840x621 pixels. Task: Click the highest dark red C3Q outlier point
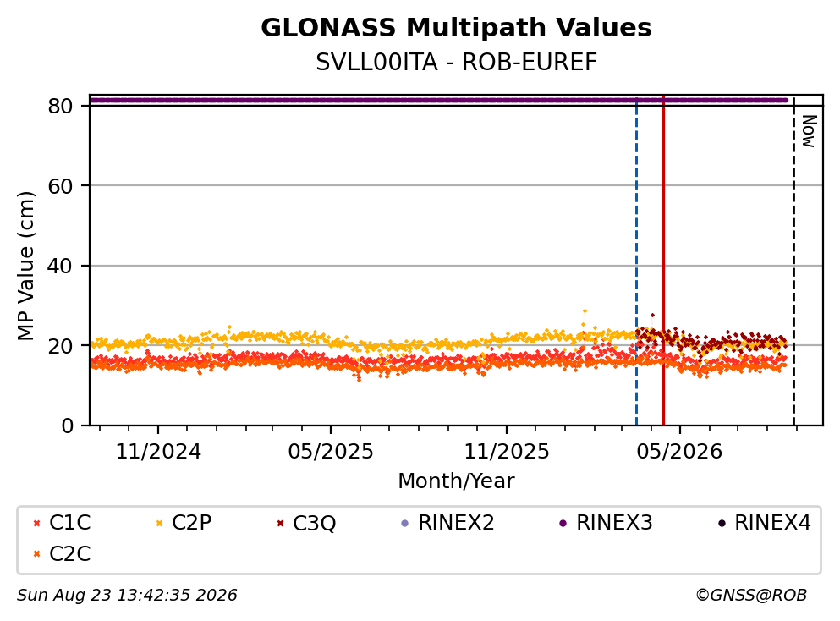tap(652, 316)
